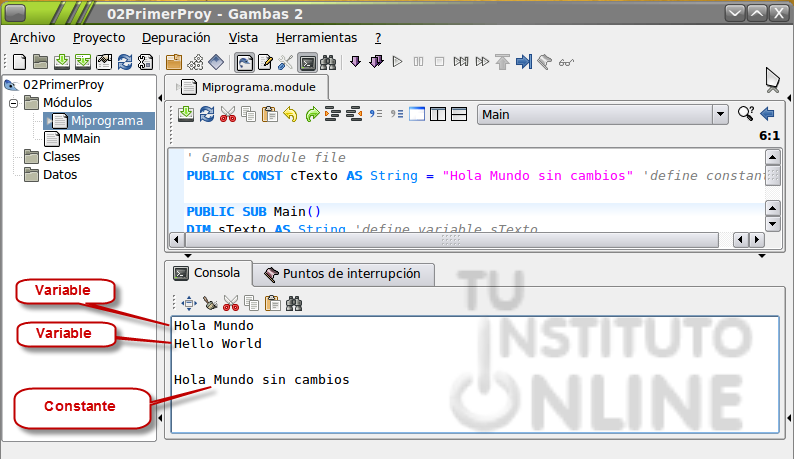This screenshot has height=459, width=794.
Task: Click the project refresh icon in main toolbar
Action: click(x=125, y=62)
